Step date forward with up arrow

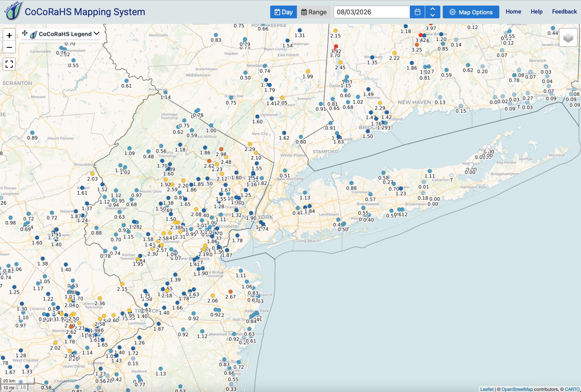tap(432, 9)
